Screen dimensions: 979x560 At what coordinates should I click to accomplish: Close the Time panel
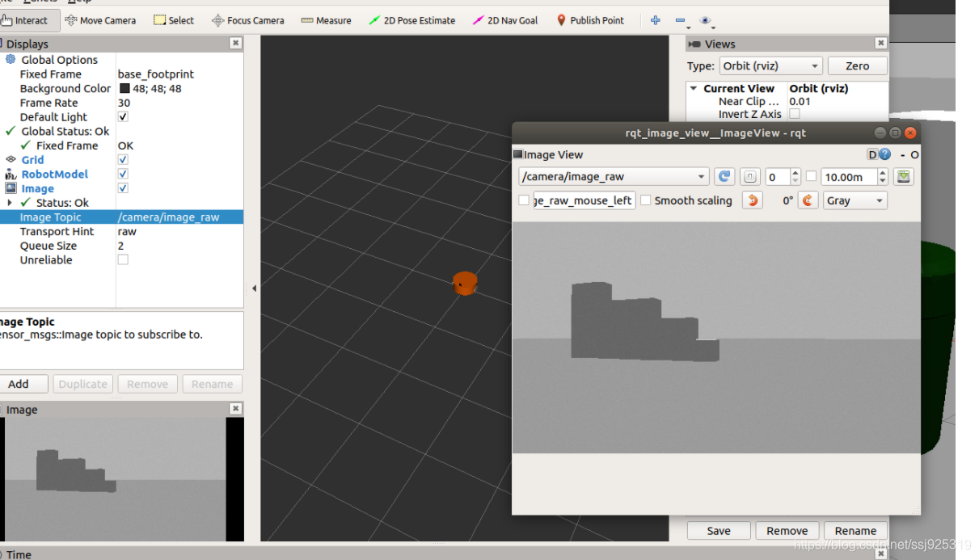880,554
